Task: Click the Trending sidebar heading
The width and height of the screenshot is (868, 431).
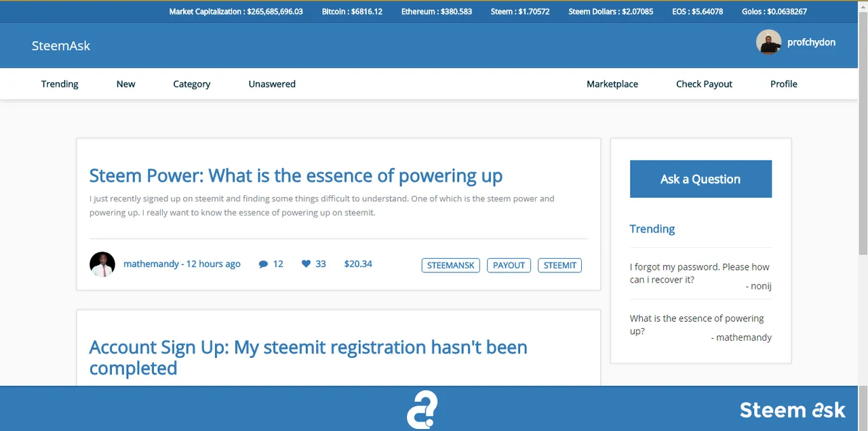Action: pyautogui.click(x=652, y=228)
